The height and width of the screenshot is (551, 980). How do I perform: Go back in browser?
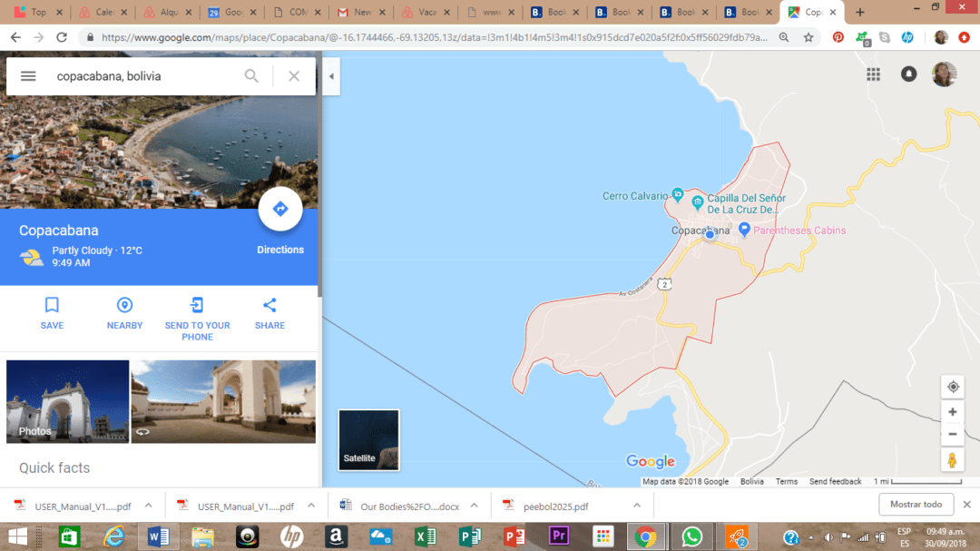click(15, 37)
